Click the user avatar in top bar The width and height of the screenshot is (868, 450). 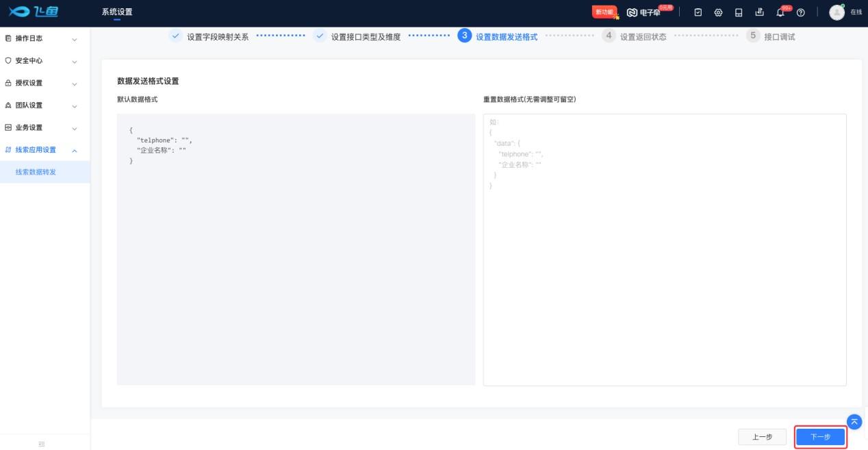[x=837, y=12]
